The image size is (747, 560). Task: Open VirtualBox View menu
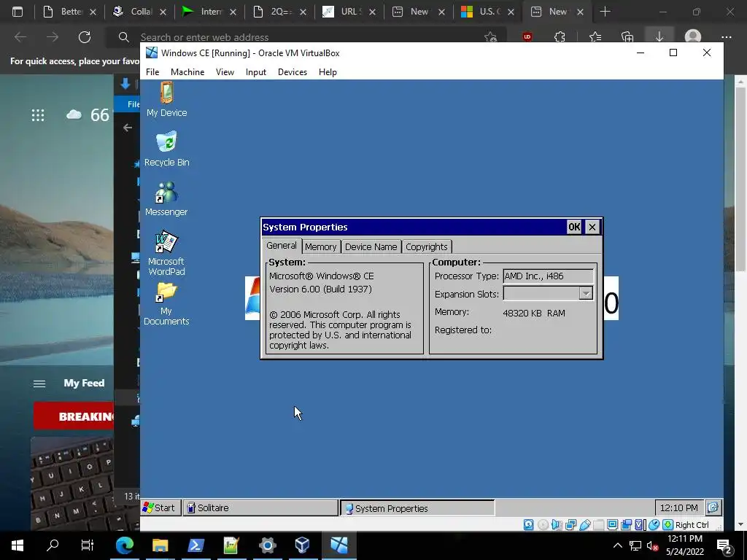click(x=225, y=72)
